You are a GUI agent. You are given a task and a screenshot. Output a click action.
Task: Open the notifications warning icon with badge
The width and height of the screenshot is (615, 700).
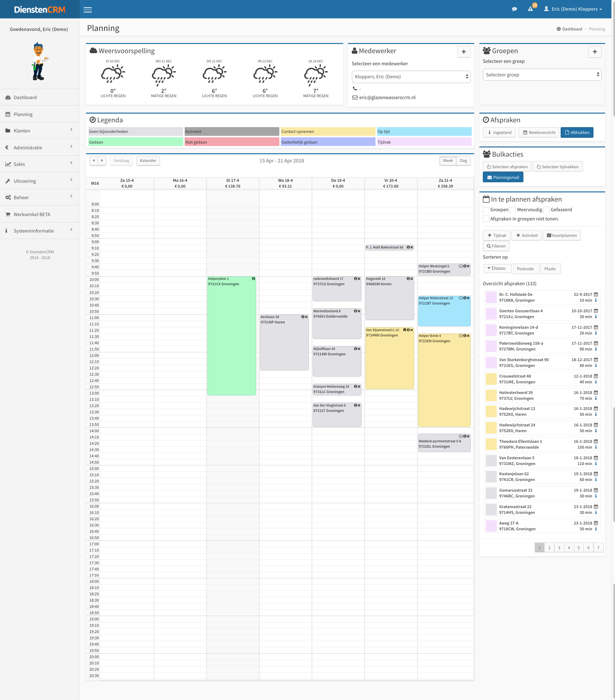[x=530, y=9]
